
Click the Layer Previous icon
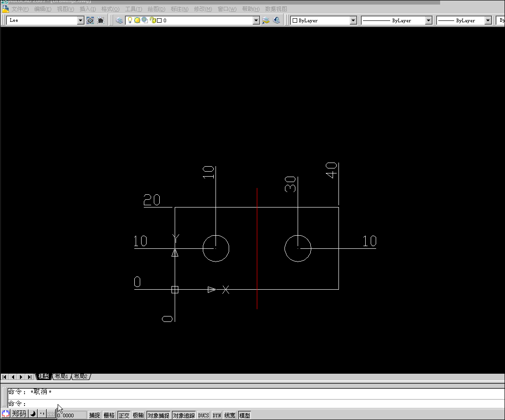pyautogui.click(x=276, y=20)
